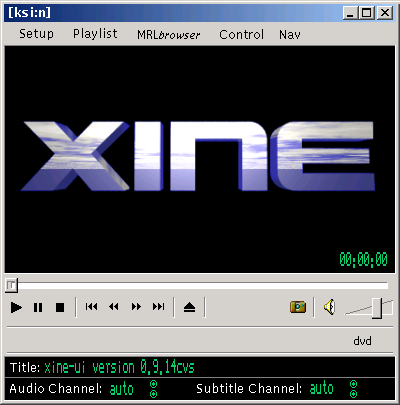Viewport: 400px width, 405px height.
Task: Click the volume slider handle
Action: (377, 308)
